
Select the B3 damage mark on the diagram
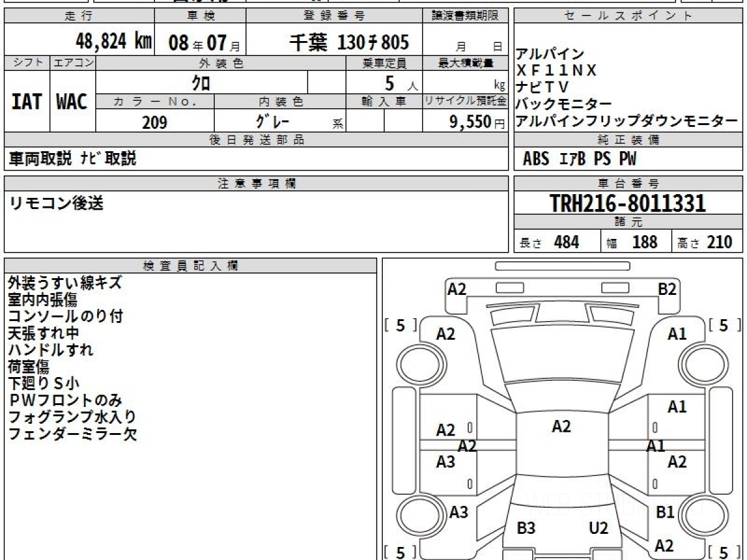(x=526, y=528)
